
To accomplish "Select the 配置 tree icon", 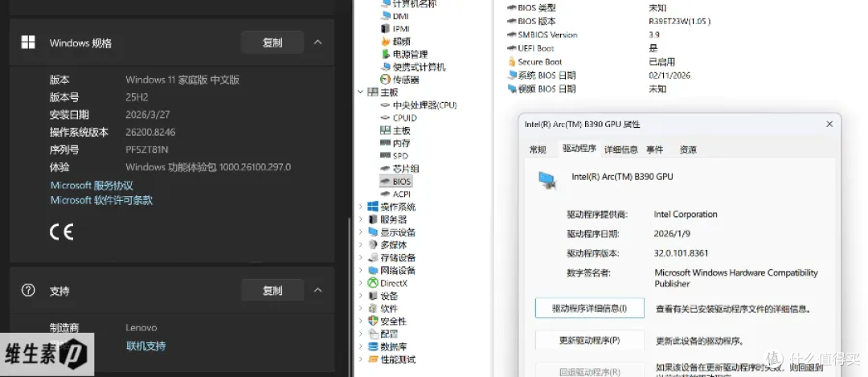I will (x=373, y=334).
